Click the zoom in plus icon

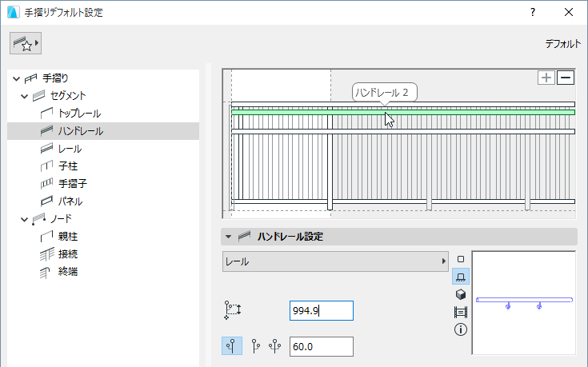[547, 78]
